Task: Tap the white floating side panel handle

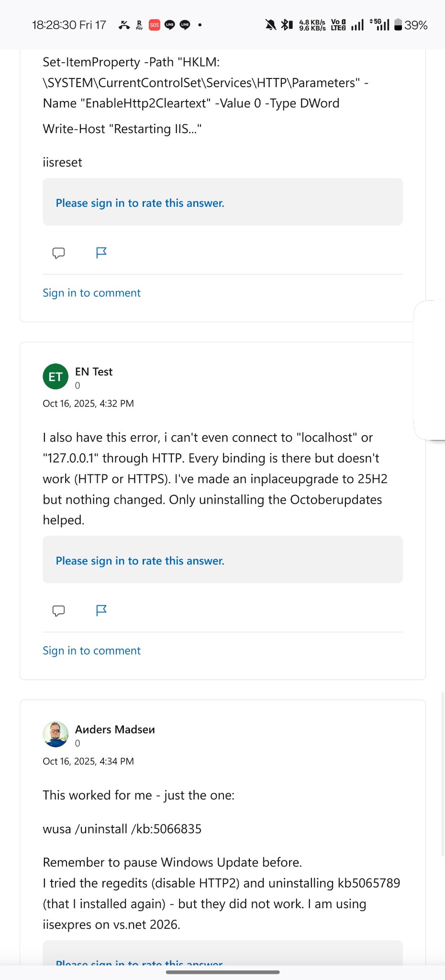Action: click(x=430, y=370)
